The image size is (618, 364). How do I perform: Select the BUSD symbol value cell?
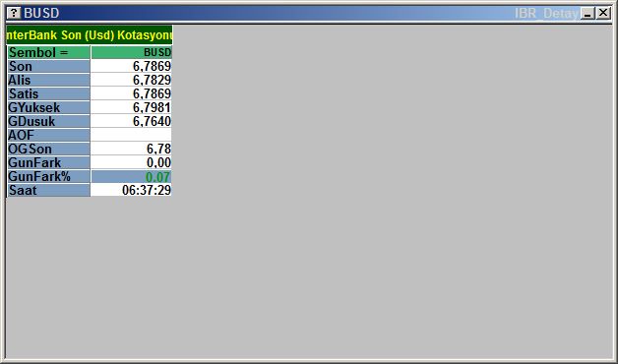131,52
